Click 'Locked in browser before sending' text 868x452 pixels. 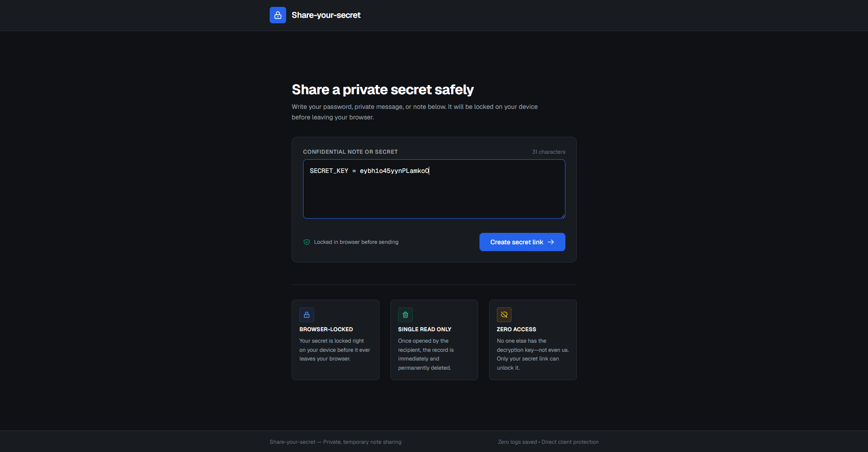pos(356,242)
